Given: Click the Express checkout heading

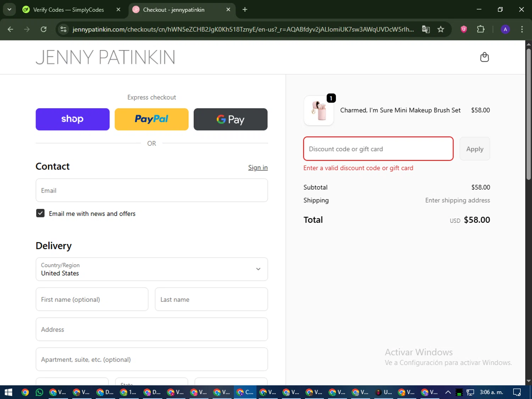Looking at the screenshot, I should coord(151,97).
